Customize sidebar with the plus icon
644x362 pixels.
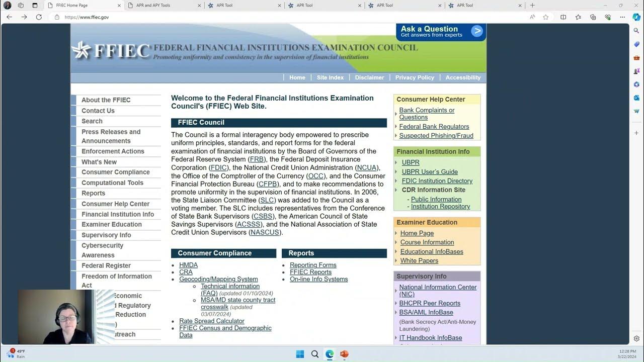point(636,133)
